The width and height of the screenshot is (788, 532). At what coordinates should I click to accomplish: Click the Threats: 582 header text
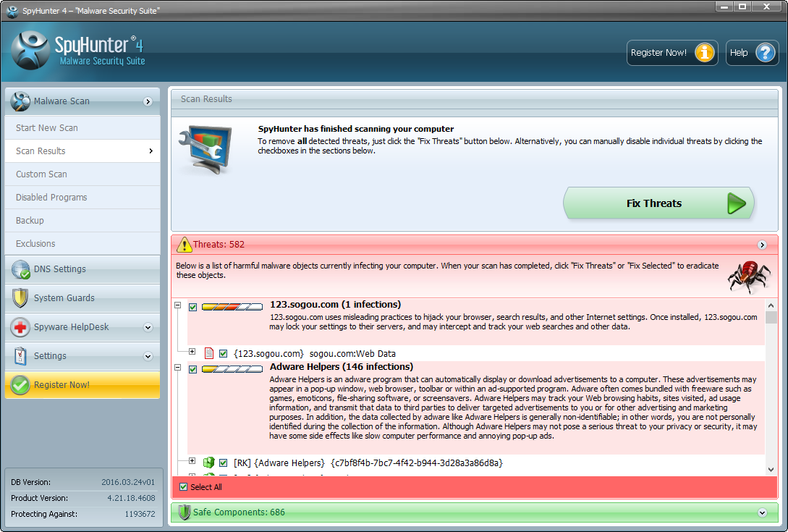click(x=219, y=245)
